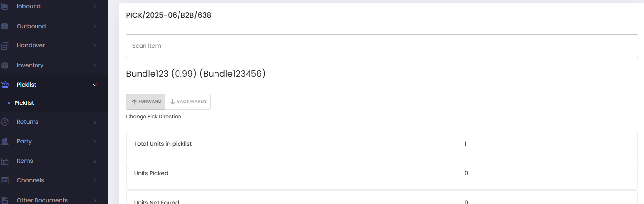Click the Outbound sidebar icon

pos(5,26)
